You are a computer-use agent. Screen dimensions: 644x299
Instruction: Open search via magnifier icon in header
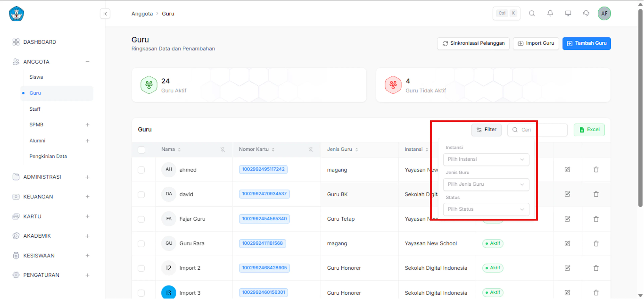532,13
